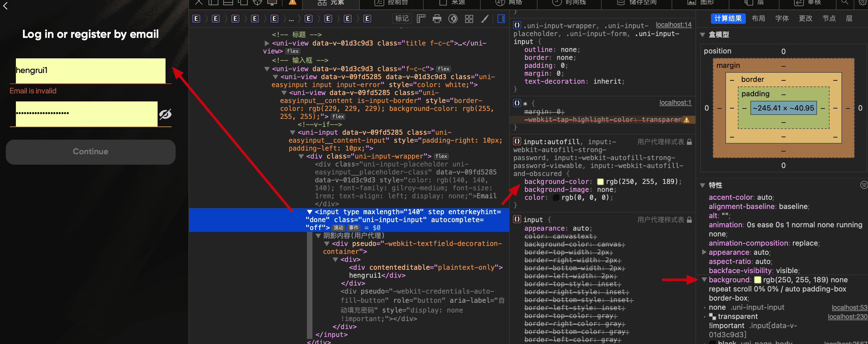Open the inspector search magnifier icon
868x344 pixels.
[845, 2]
